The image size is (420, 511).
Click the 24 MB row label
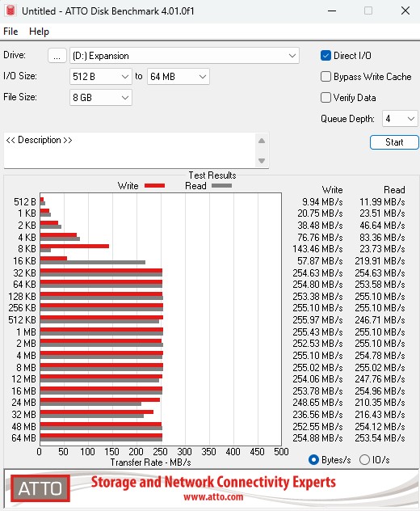pos(23,403)
